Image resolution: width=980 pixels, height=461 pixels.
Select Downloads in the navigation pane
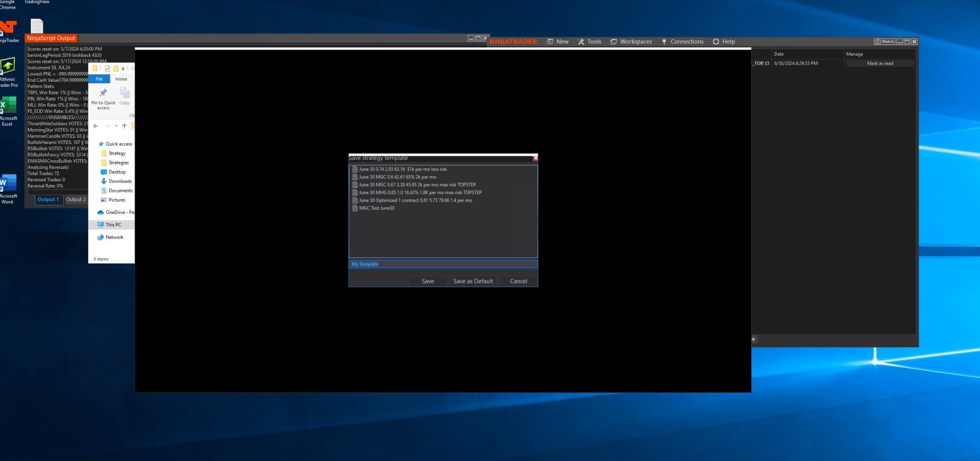tap(116, 181)
